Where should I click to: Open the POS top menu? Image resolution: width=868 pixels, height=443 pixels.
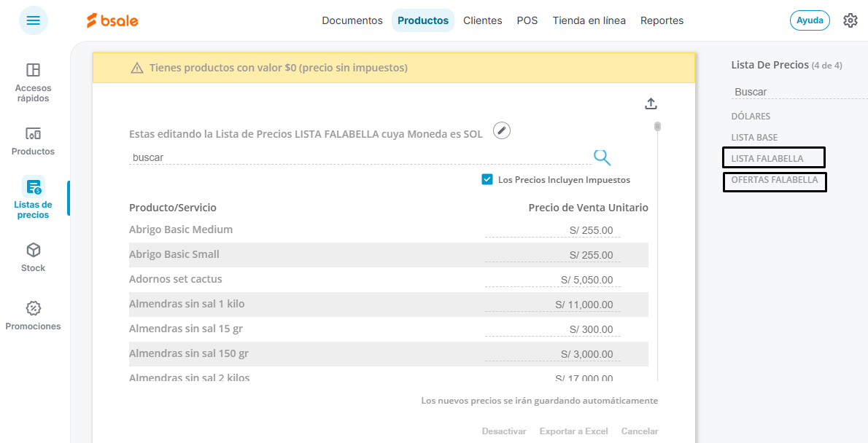(x=527, y=20)
